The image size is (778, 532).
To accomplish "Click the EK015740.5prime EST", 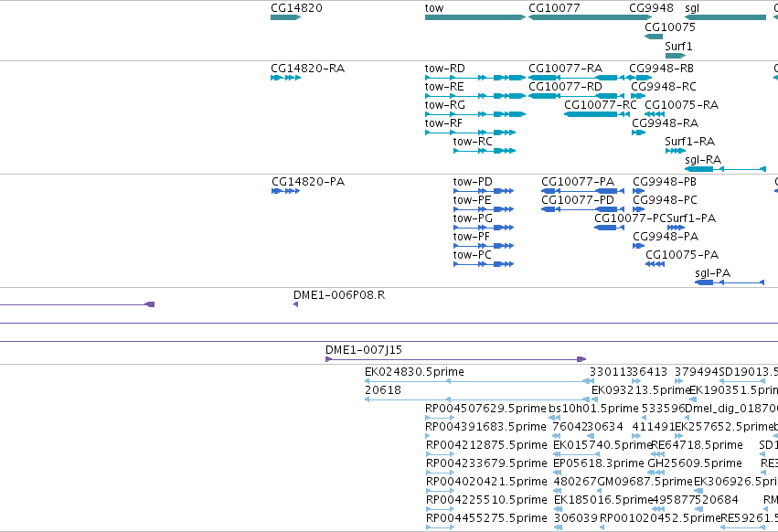I will pos(577,454).
